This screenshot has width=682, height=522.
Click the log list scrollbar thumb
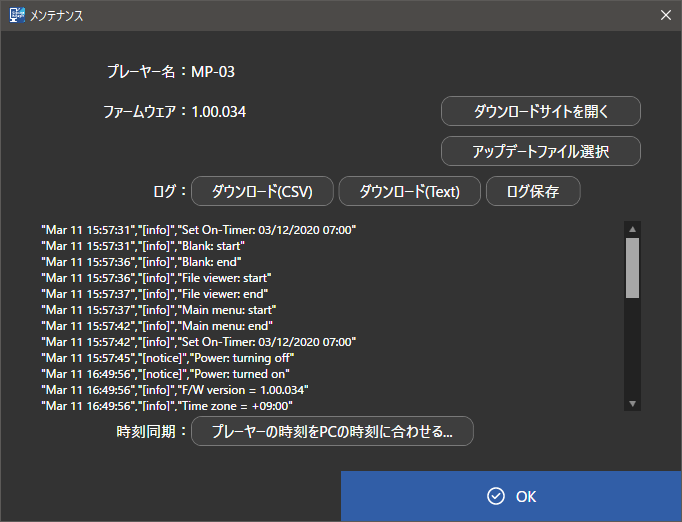coord(632,268)
